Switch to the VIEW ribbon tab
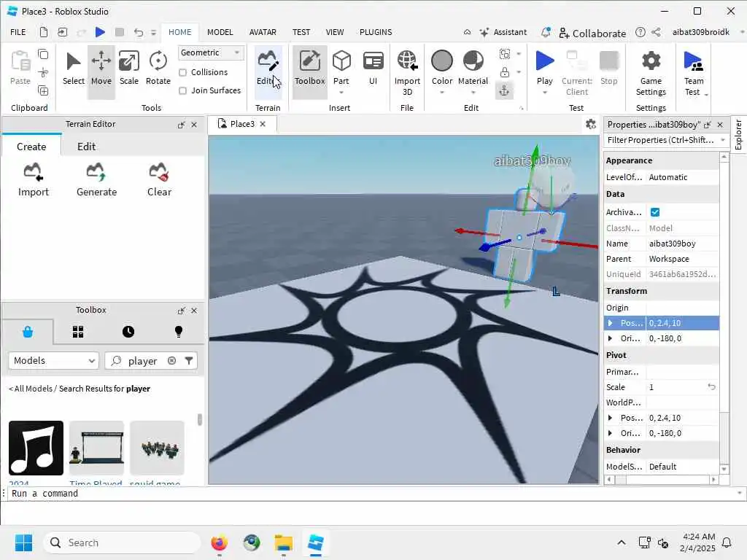The width and height of the screenshot is (747, 560). click(335, 32)
